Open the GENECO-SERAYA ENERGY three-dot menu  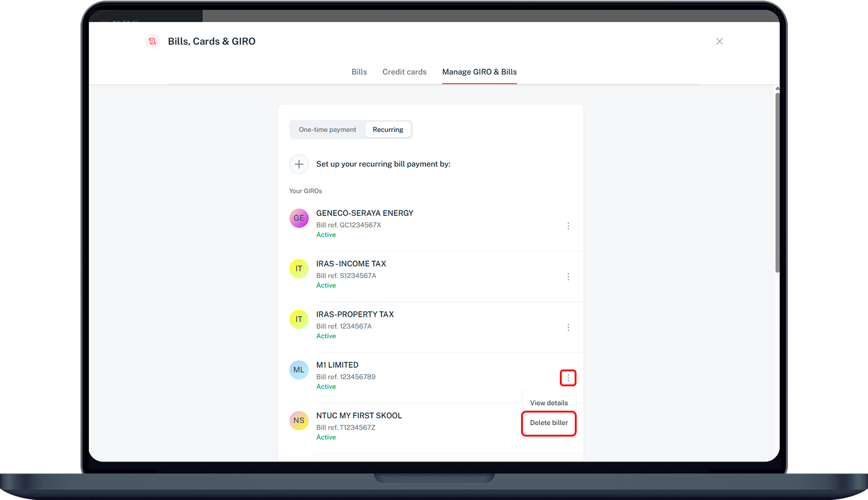[x=568, y=226]
